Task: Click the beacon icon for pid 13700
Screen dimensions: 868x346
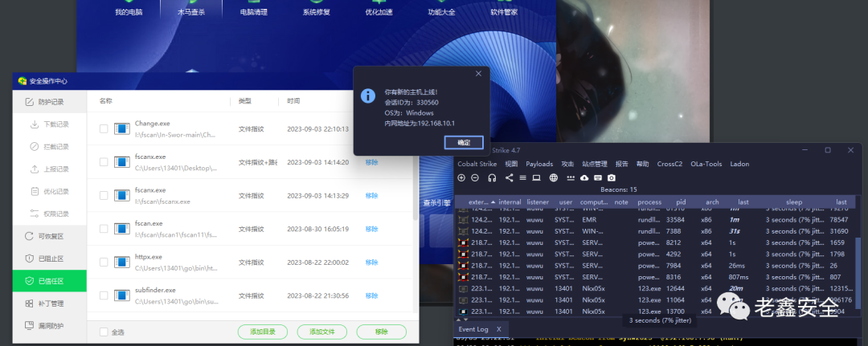Action: (x=464, y=311)
